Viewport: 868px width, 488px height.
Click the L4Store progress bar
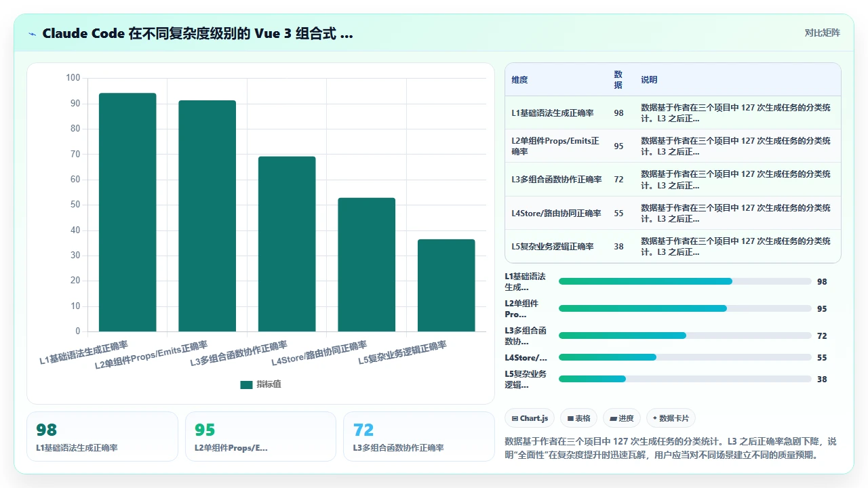685,357
